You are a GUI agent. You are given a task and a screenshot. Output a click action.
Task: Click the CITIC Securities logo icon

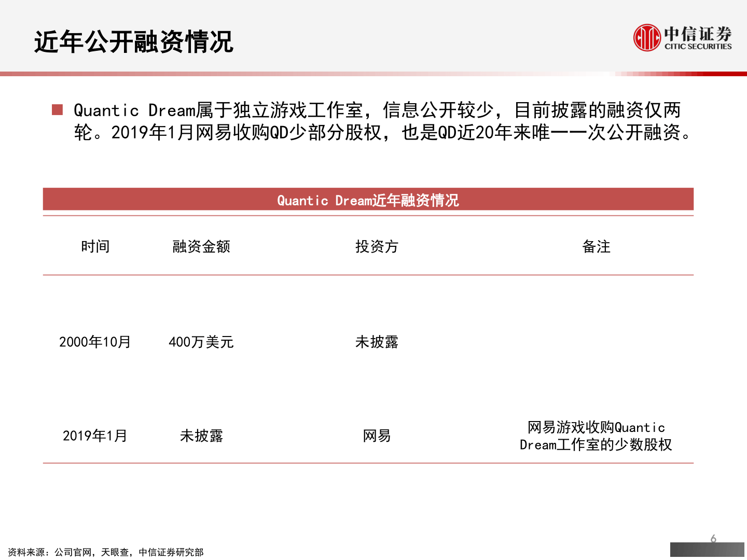pyautogui.click(x=647, y=37)
